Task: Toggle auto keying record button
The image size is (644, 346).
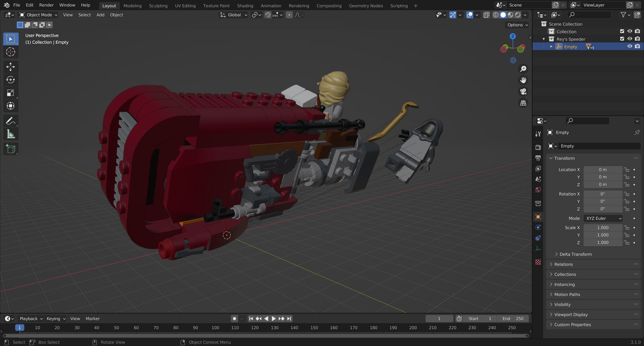Action: tap(234, 319)
